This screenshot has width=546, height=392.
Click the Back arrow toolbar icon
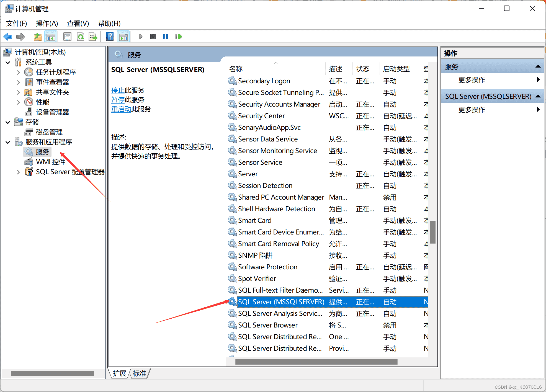(x=8, y=37)
